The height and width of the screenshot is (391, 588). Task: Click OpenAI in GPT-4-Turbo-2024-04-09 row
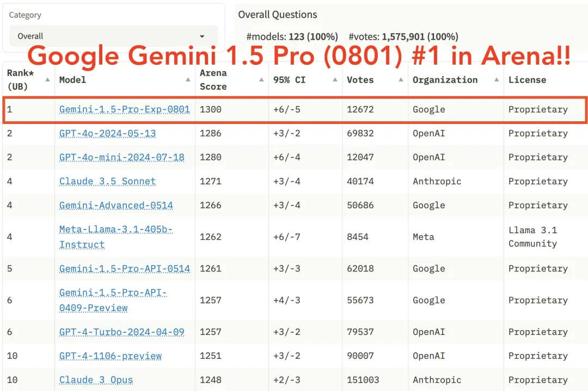(429, 332)
